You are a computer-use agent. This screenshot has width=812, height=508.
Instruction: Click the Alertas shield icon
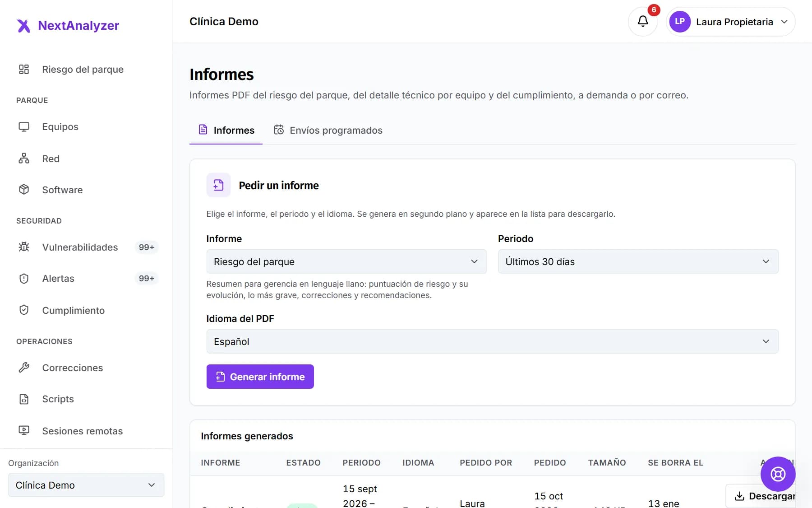click(x=24, y=279)
